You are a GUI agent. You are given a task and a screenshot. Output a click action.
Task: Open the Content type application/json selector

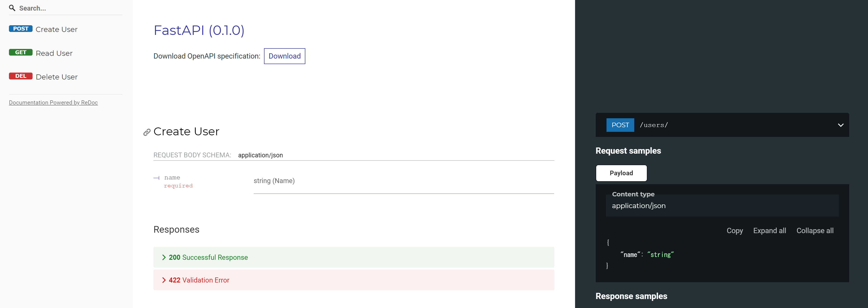(722, 205)
